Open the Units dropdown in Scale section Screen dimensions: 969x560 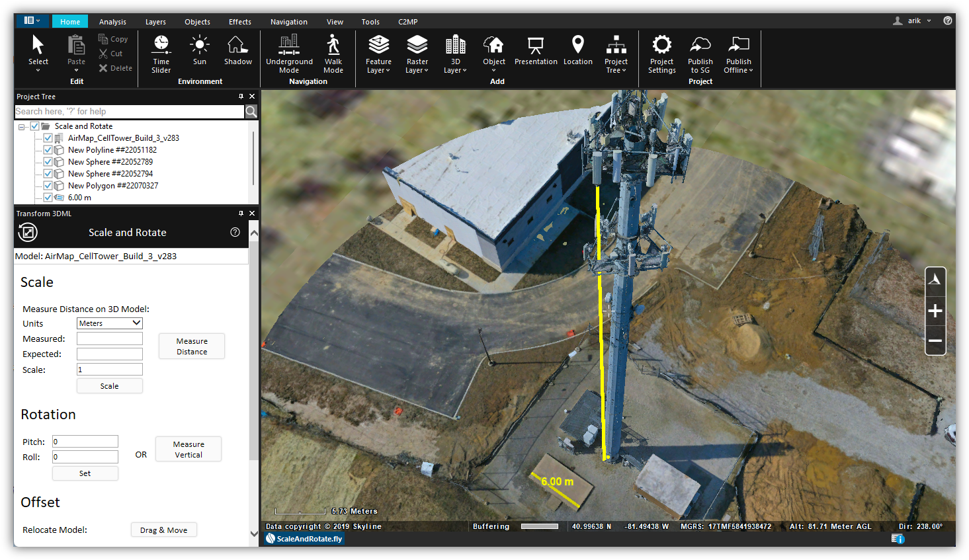click(x=109, y=323)
